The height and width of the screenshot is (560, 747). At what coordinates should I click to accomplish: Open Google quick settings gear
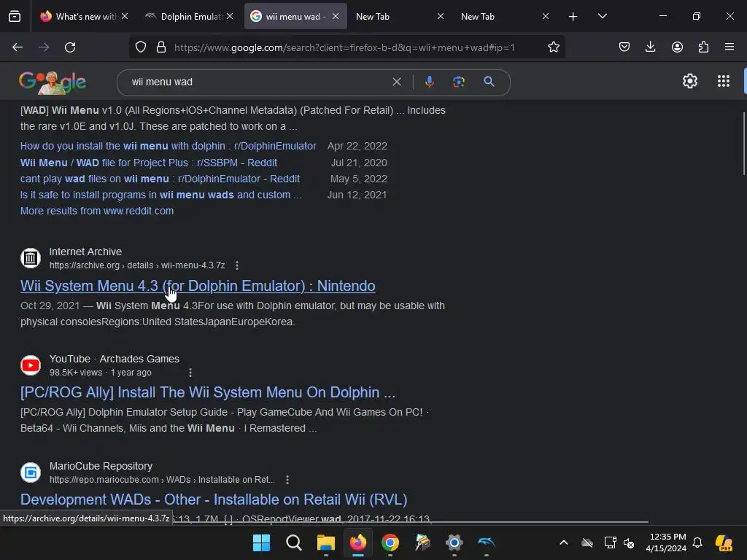[x=690, y=82]
